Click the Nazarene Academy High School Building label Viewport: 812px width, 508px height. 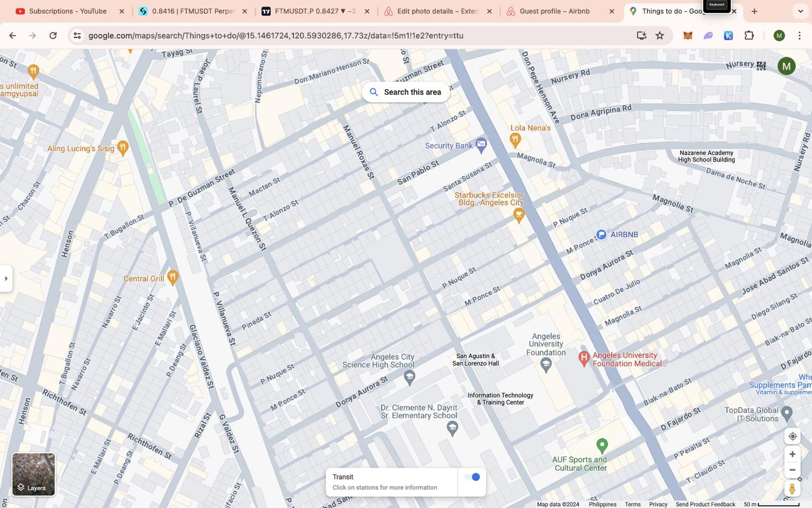(706, 156)
